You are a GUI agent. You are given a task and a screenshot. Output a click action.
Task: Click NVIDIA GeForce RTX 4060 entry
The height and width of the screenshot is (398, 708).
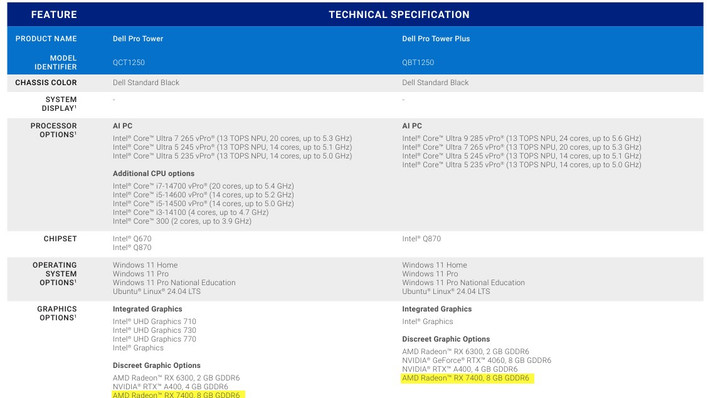coord(476,361)
